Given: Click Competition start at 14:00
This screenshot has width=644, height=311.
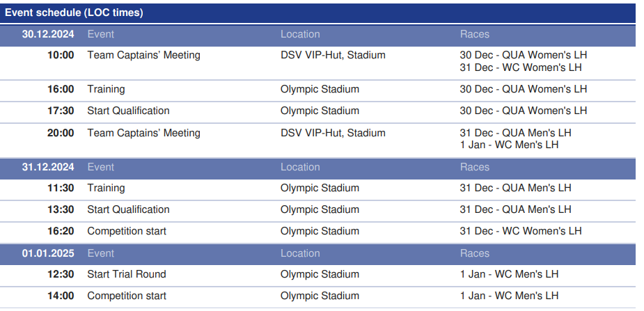Looking at the screenshot, I should pos(127,296).
